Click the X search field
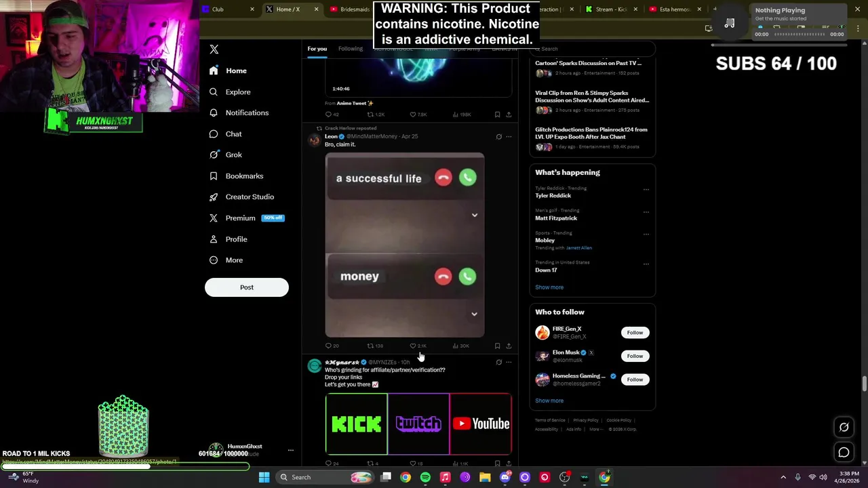This screenshot has width=868, height=488. click(592, 49)
